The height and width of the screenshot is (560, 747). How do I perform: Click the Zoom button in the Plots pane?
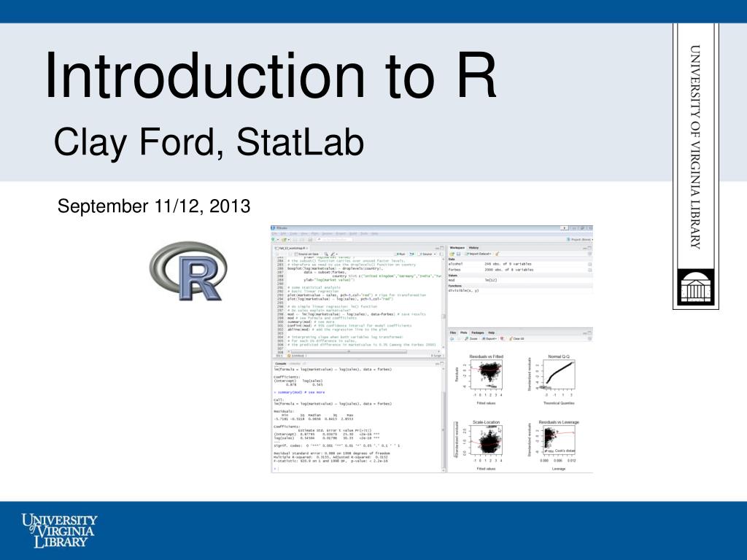click(471, 338)
